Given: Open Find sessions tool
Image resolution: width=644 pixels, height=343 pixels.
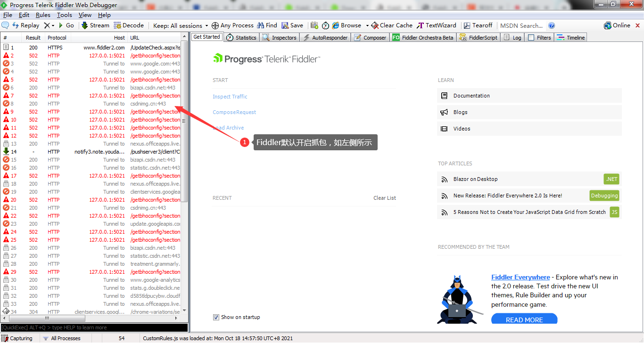Looking at the screenshot, I should [267, 25].
